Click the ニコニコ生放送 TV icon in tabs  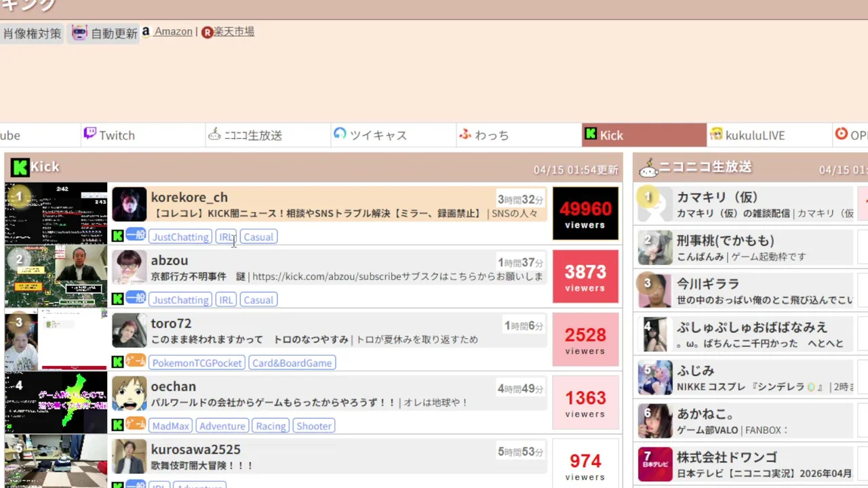click(214, 134)
